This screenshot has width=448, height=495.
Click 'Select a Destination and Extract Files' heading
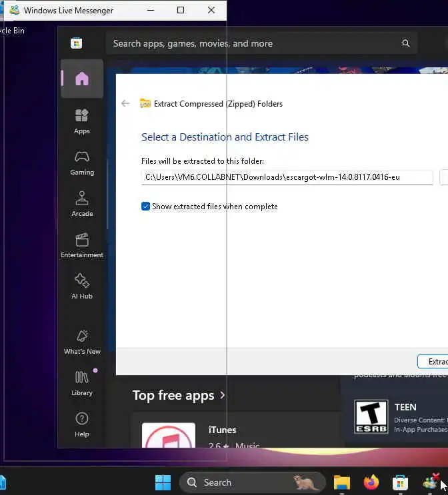pos(225,137)
